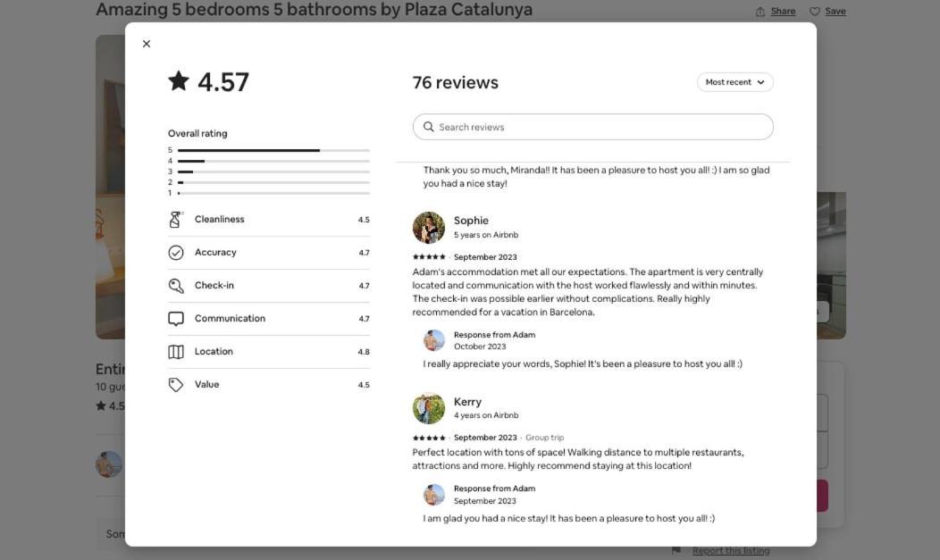
Task: Click the large star next to 4.57
Action: pyautogui.click(x=179, y=81)
